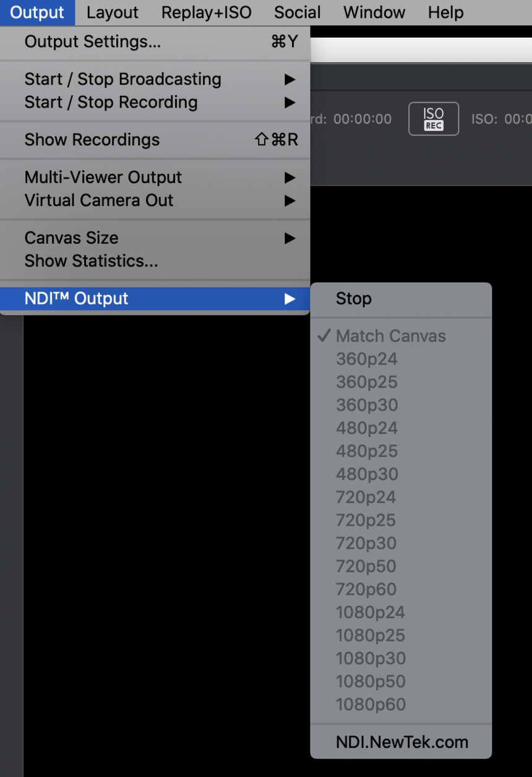Click Stop in the NDI Output submenu
Viewport: 532px width, 777px height.
coord(354,299)
